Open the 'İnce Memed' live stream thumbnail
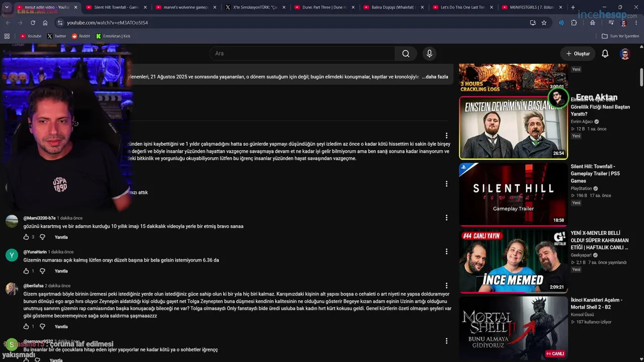 tap(513, 261)
